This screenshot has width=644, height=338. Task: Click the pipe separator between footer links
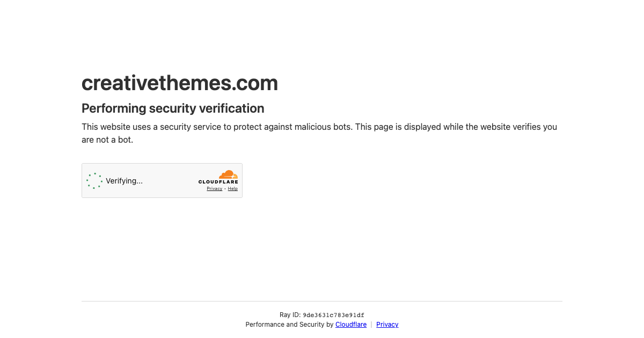click(x=371, y=325)
